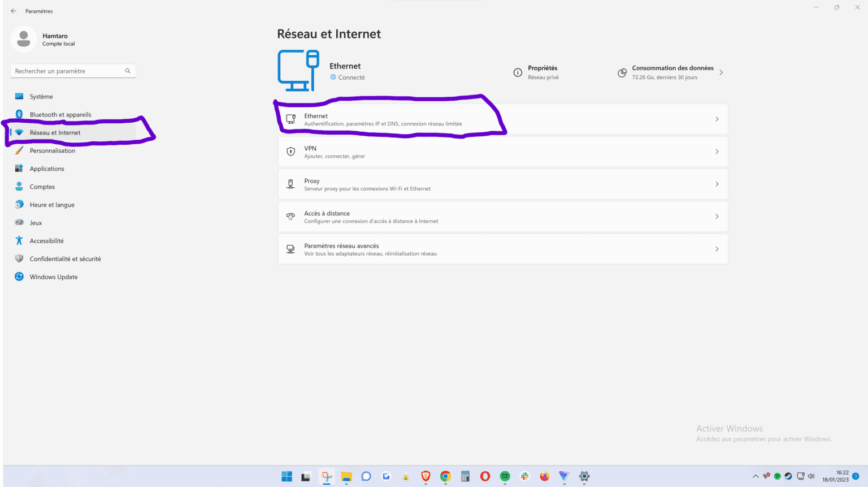Select Personnalisation in the sidebar
This screenshot has width=868, height=487.
pos(52,150)
